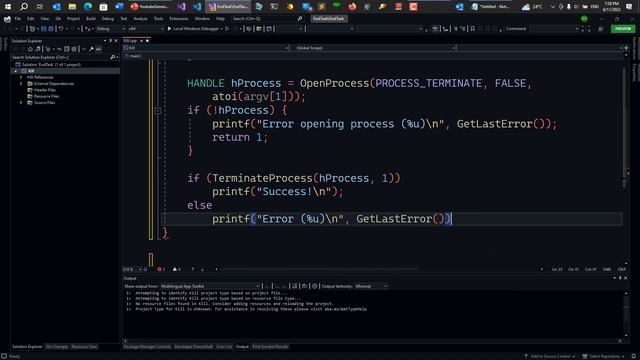Open the Show output from dropdown
This screenshot has width=640, height=360.
[210, 286]
